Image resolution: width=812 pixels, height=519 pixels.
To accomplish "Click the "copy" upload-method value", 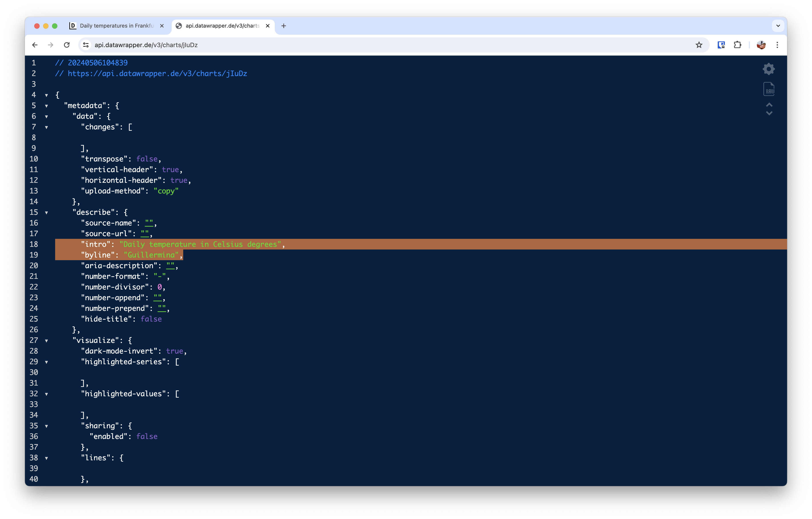I will coord(166,191).
